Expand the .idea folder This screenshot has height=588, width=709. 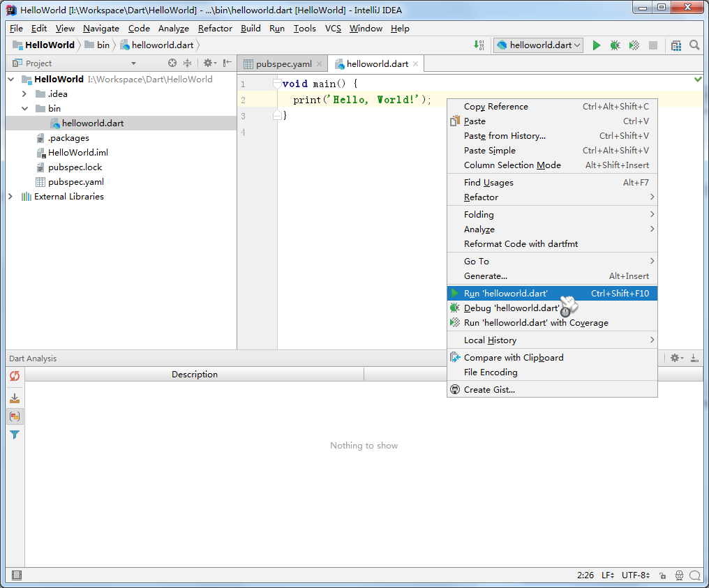25,93
